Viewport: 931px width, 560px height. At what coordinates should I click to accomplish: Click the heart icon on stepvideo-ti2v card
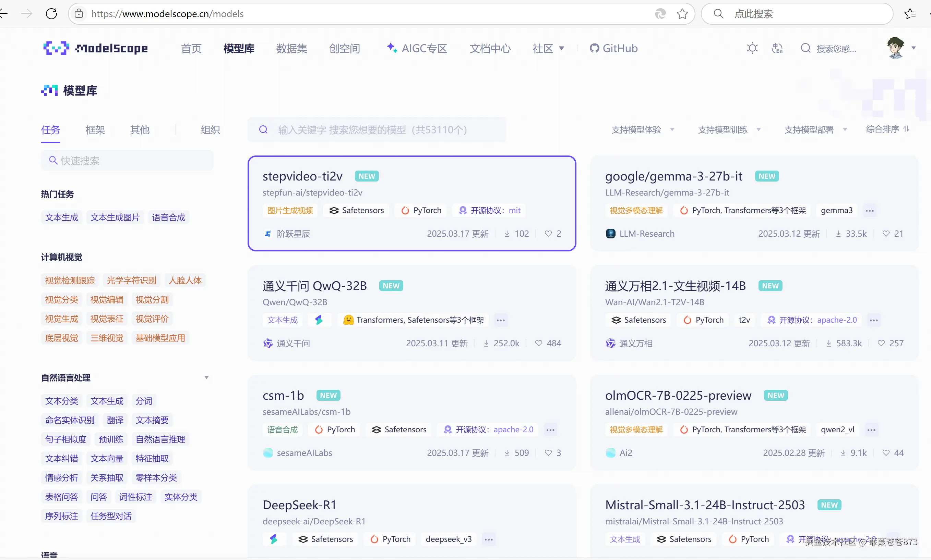click(548, 234)
